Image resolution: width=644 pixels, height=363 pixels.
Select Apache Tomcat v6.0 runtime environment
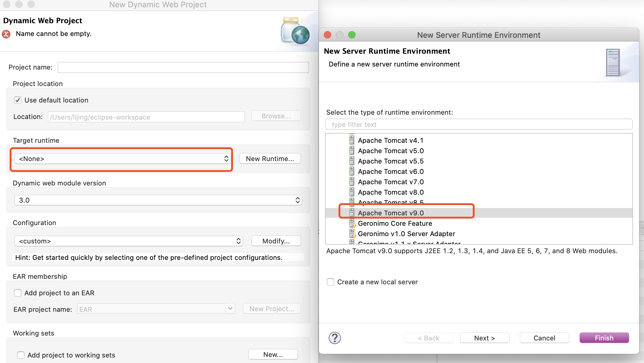pyautogui.click(x=391, y=171)
